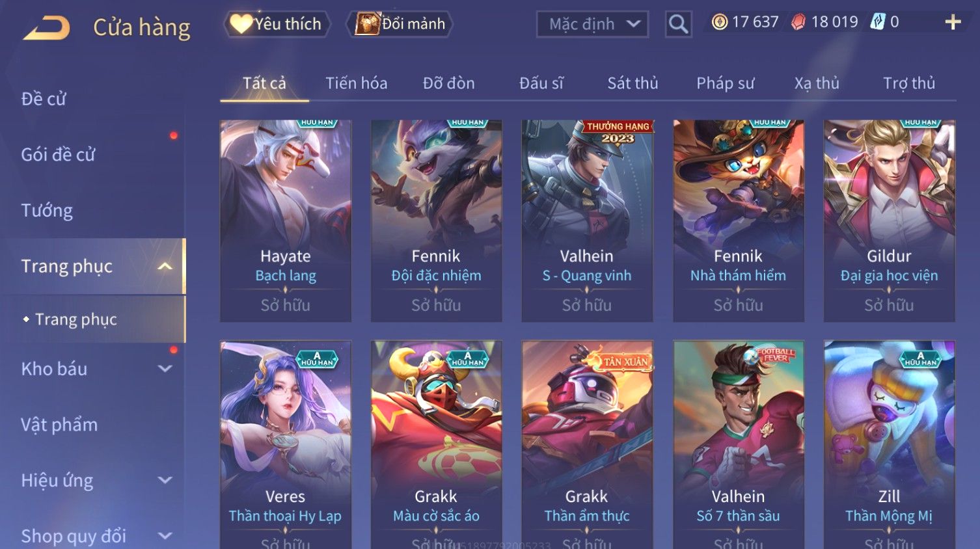Expand the Hiệu ứng sidebar section

pos(165,480)
